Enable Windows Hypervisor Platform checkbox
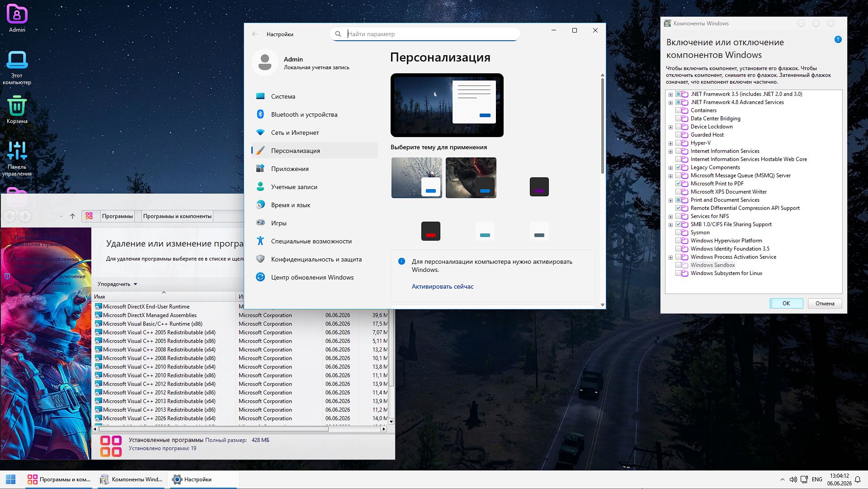 click(x=678, y=241)
